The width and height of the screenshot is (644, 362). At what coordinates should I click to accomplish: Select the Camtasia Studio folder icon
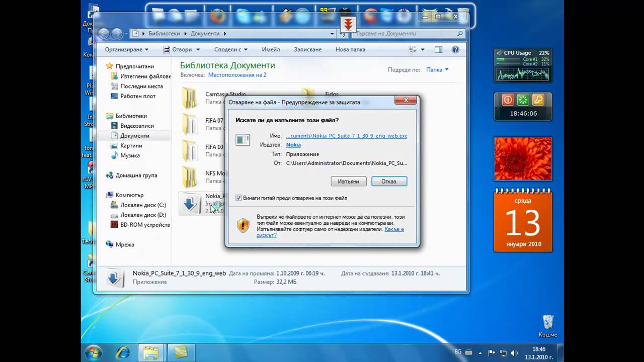190,98
